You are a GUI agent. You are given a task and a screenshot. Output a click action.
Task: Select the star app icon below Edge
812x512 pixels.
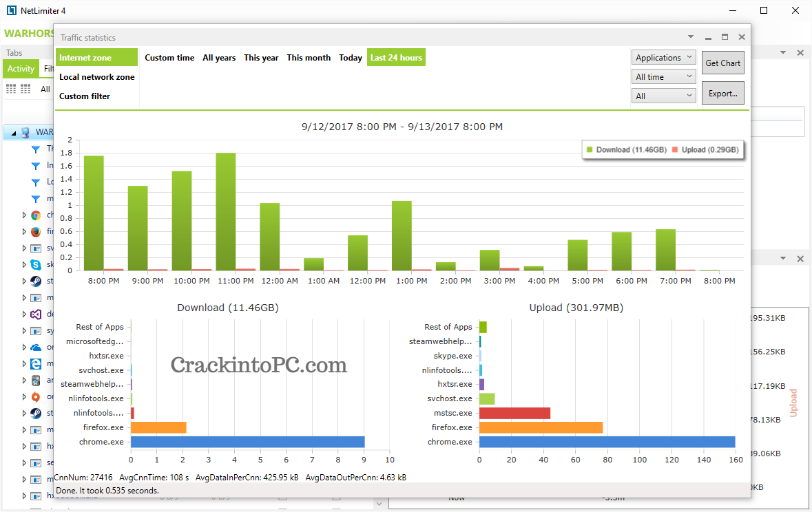point(36,381)
